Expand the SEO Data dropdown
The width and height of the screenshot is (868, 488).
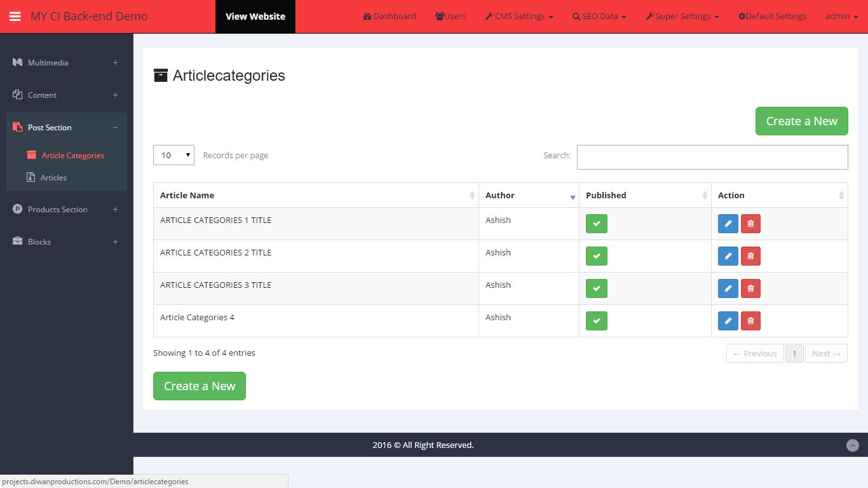599,16
